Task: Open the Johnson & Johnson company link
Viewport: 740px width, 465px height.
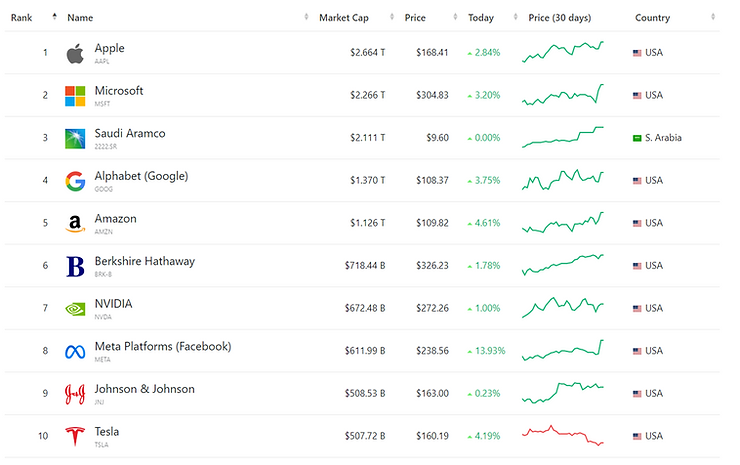Action: [144, 389]
